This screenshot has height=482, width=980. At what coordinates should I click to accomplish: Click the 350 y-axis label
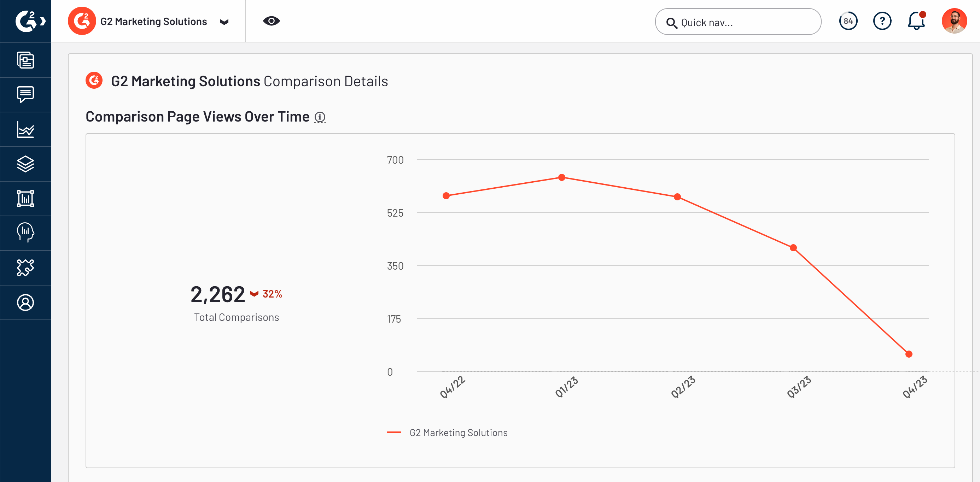point(395,266)
